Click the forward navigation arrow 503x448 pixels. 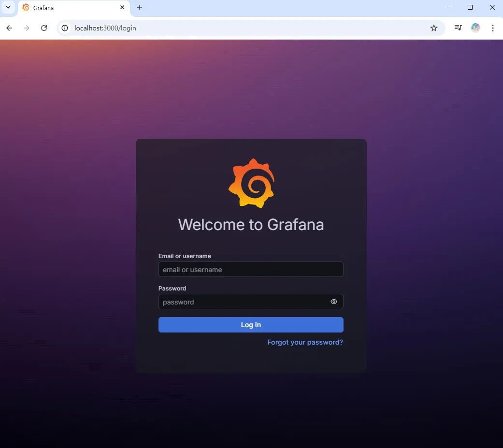pos(27,28)
